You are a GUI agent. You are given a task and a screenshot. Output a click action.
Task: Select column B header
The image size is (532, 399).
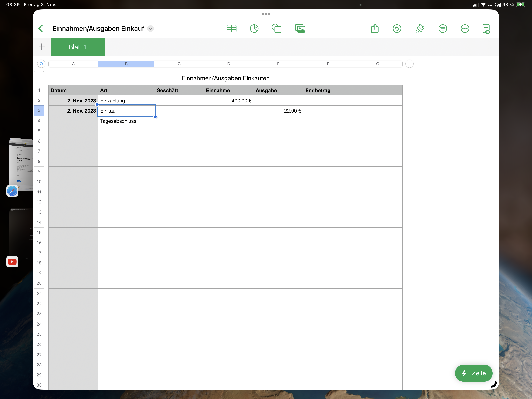pos(126,64)
